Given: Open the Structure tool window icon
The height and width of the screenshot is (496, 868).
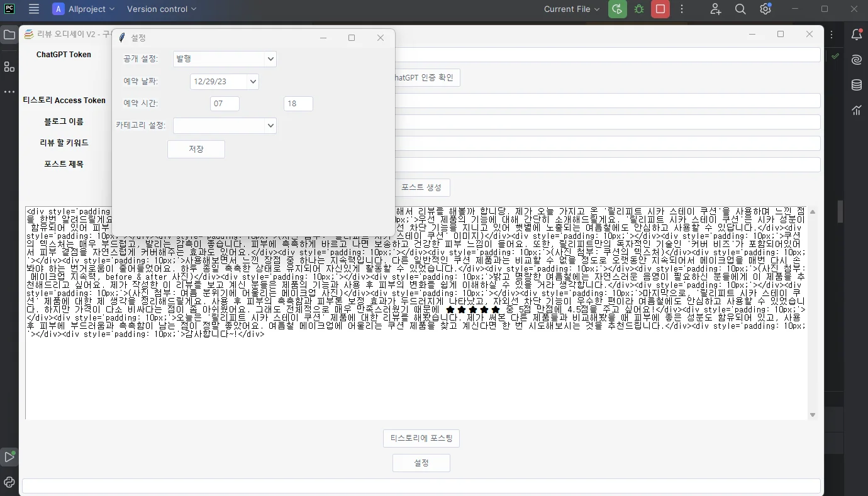Looking at the screenshot, I should point(9,67).
